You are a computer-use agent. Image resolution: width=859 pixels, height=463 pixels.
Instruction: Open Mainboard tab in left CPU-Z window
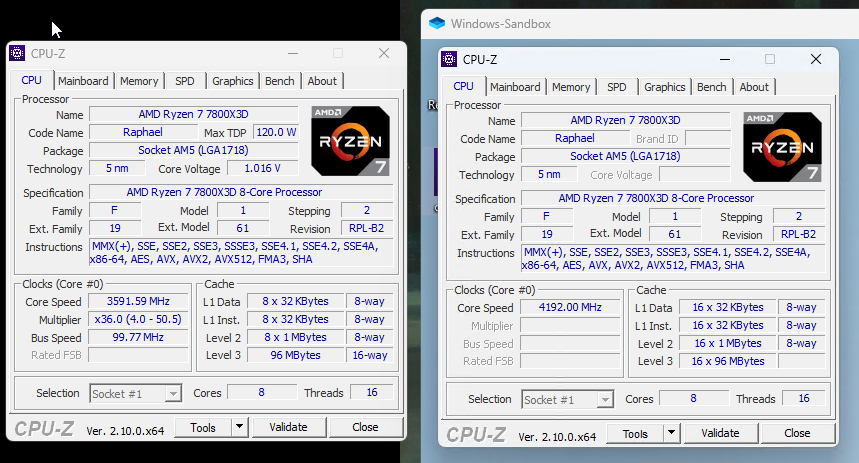coord(83,81)
